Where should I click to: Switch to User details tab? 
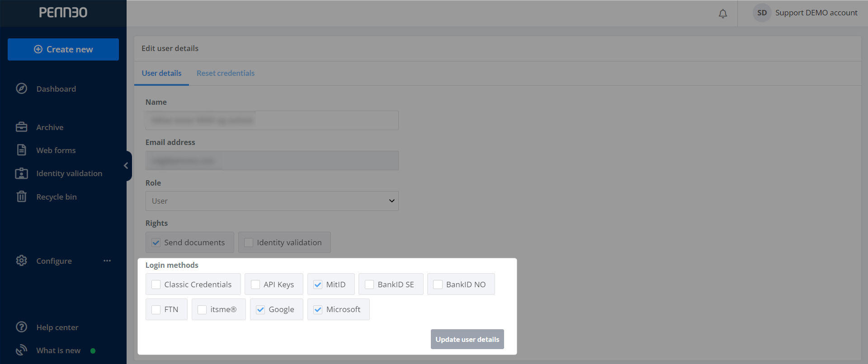pos(161,73)
